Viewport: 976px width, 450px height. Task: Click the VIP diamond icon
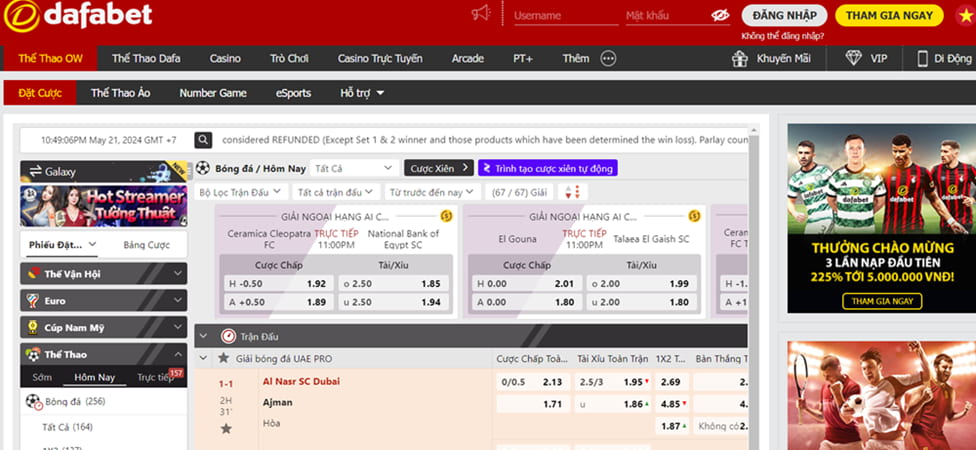pos(853,59)
